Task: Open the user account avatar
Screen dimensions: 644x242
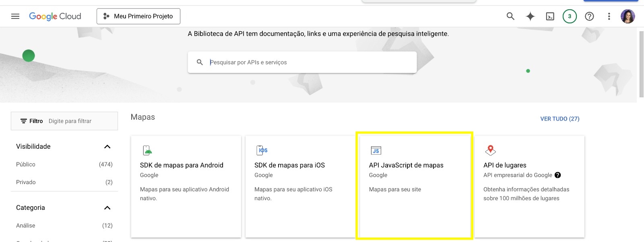Action: click(x=628, y=16)
